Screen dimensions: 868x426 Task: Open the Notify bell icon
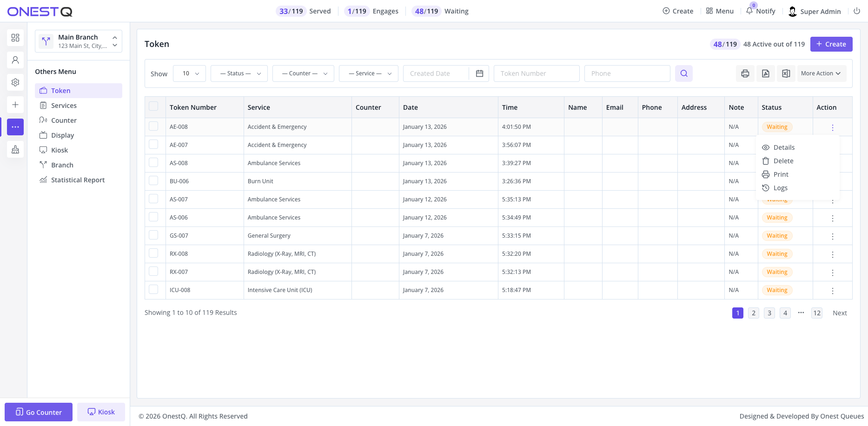pyautogui.click(x=749, y=11)
